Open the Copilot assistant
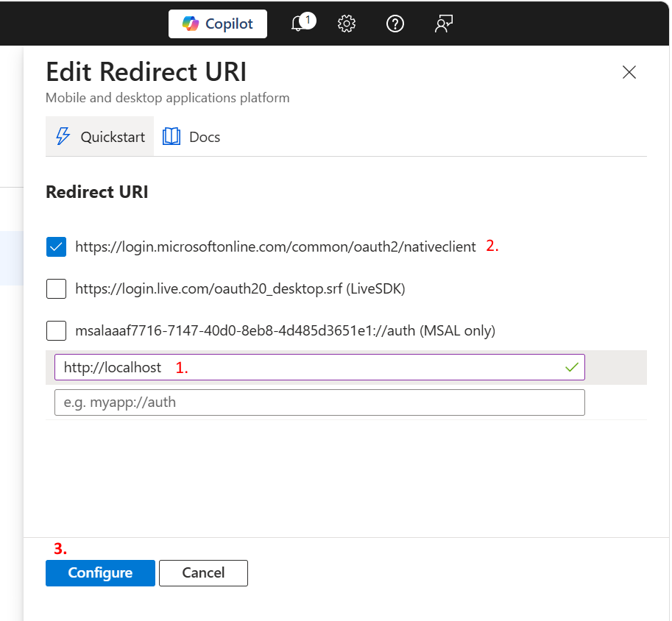Screen dimensions: 672x621 [217, 24]
